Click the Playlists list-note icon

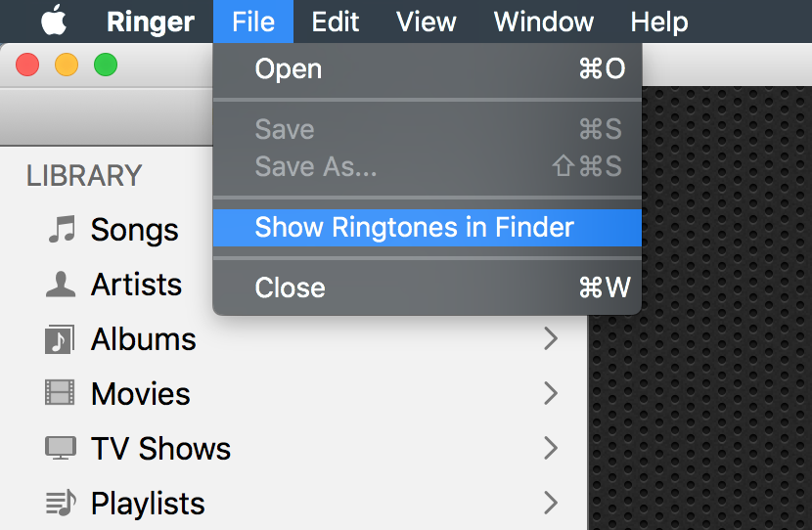tap(61, 504)
